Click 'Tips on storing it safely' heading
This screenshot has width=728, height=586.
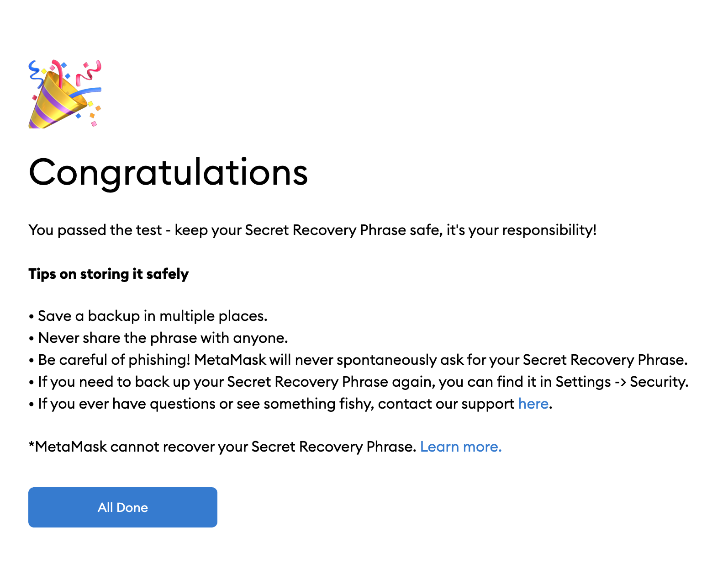(108, 274)
